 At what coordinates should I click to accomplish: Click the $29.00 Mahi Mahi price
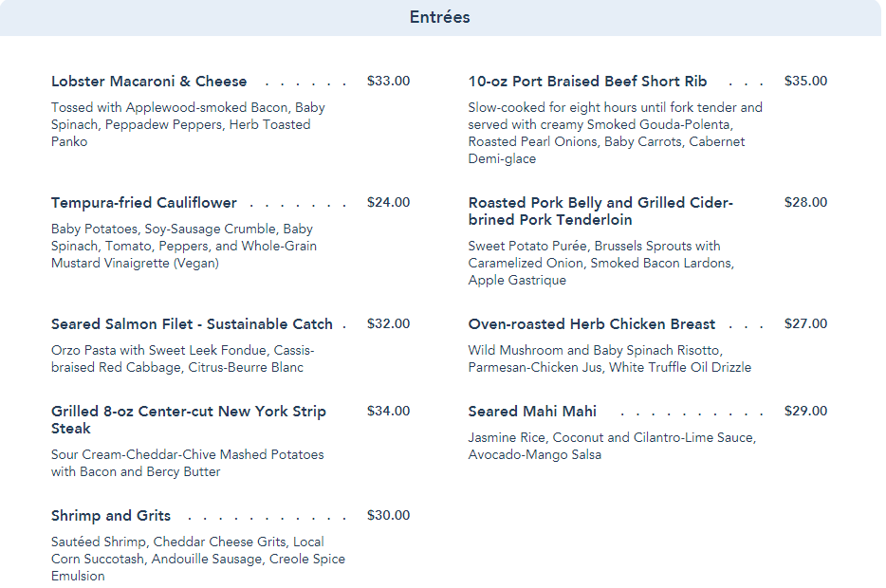[x=805, y=412]
